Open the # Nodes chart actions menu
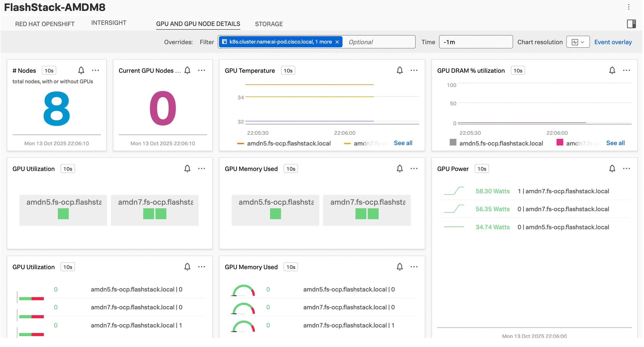 pyautogui.click(x=95, y=70)
